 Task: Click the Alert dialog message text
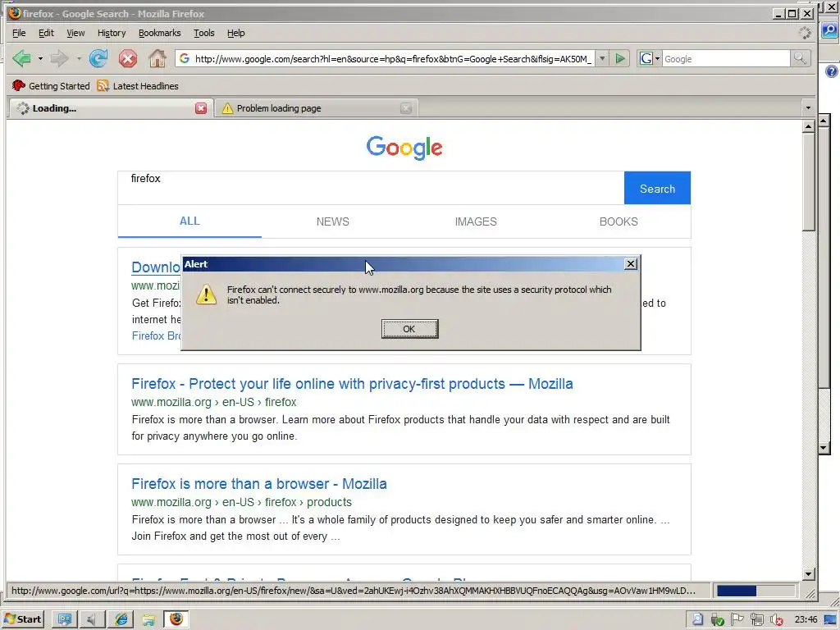(x=419, y=294)
